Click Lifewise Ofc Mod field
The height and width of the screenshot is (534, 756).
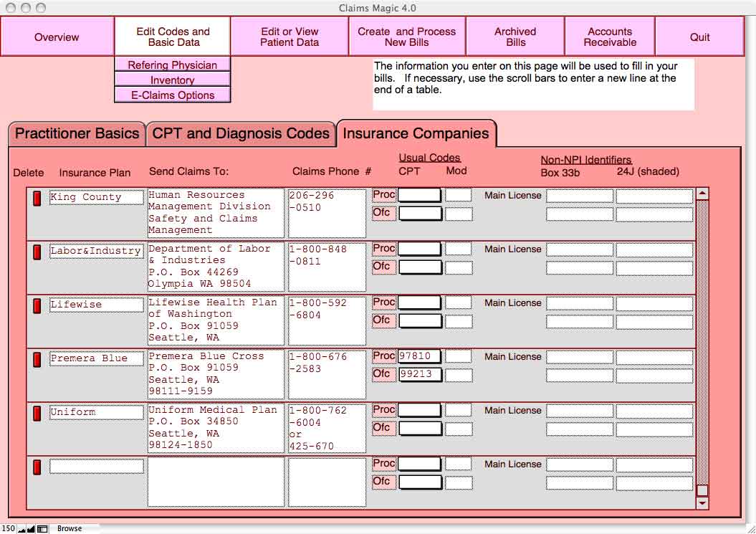pos(458,321)
